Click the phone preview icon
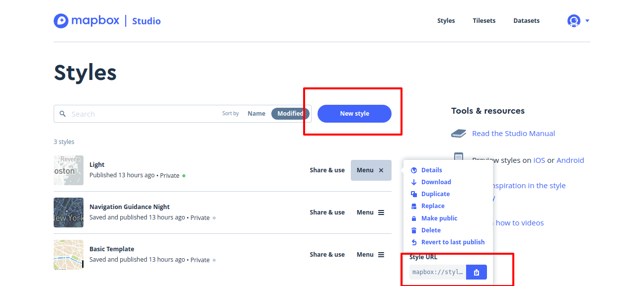The width and height of the screenshot is (644, 286). (x=459, y=158)
